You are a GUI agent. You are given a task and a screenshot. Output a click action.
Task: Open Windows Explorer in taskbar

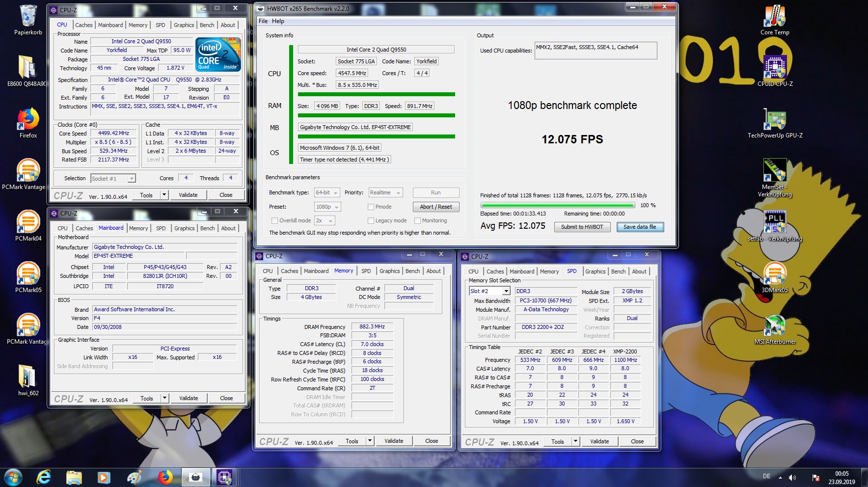[74, 477]
